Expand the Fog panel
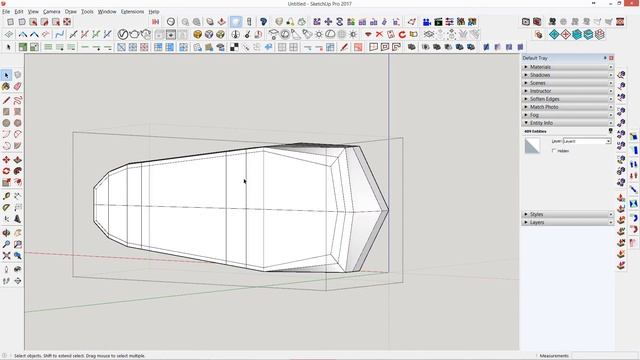 click(568, 115)
